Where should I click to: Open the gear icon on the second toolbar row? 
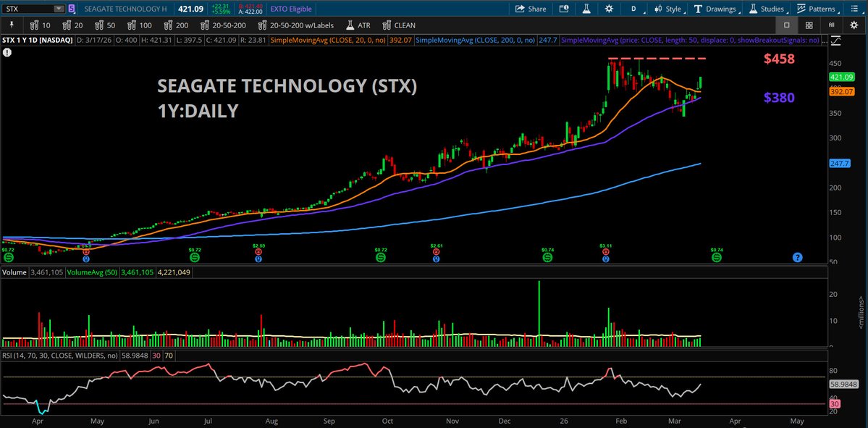tap(854, 25)
